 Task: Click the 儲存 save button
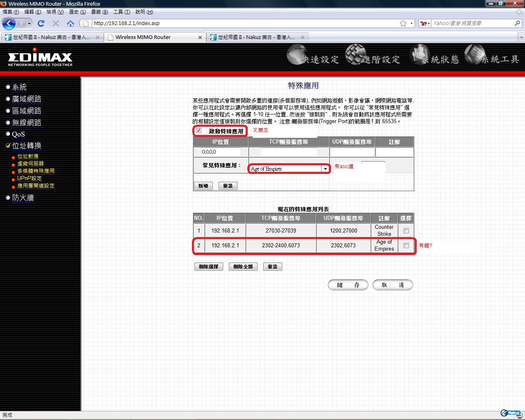(348, 285)
